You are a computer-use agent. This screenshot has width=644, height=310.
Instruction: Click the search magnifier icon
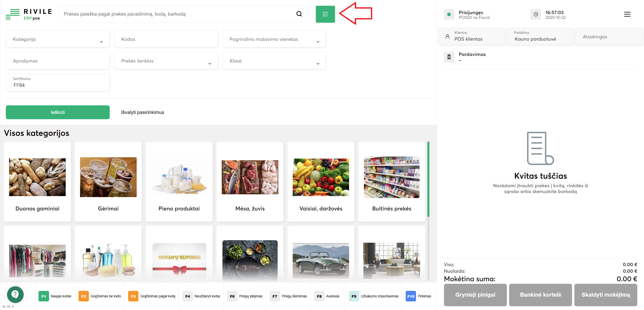pos(299,14)
